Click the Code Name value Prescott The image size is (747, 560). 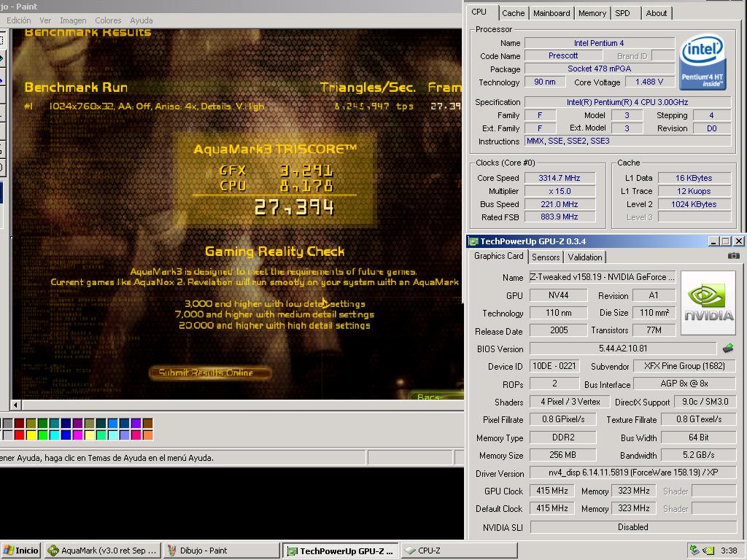point(563,55)
